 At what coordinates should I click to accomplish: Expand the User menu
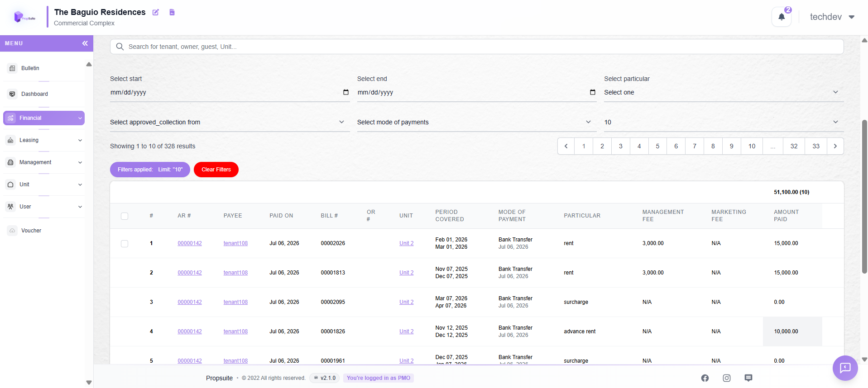coord(44,207)
